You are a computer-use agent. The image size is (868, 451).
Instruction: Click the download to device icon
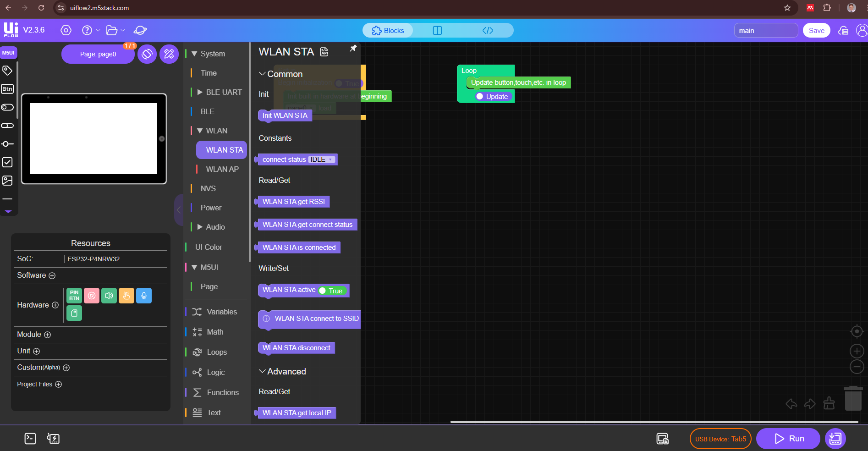pyautogui.click(x=835, y=439)
